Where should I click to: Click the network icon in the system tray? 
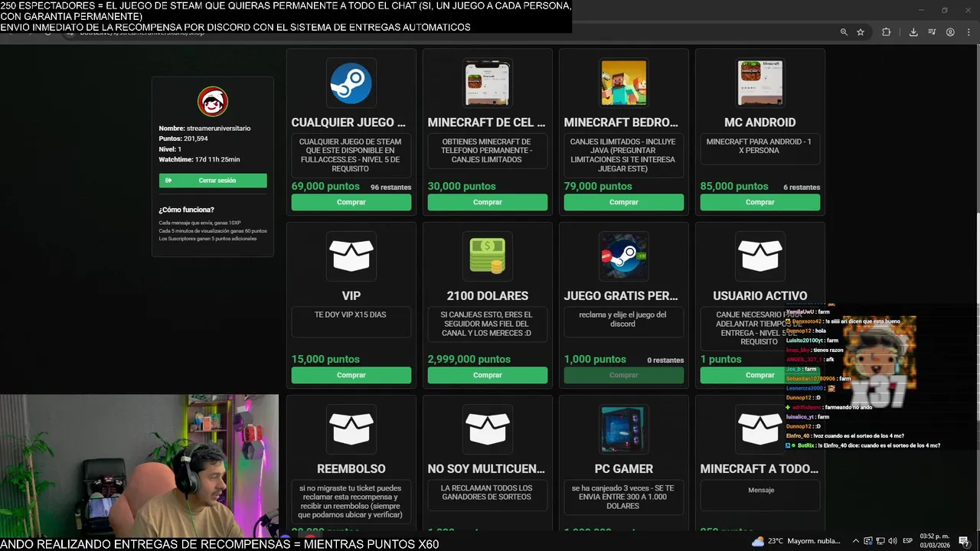[x=880, y=541]
